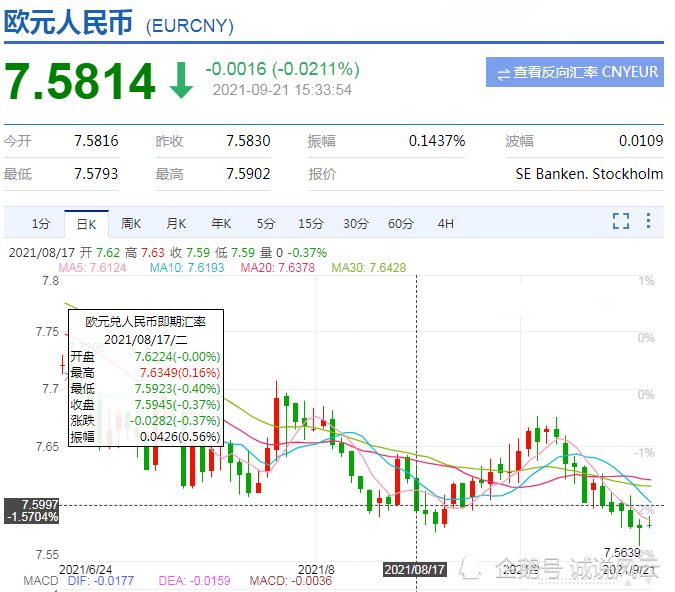
Task: Switch to the 1分 chart tab
Action: [x=41, y=224]
